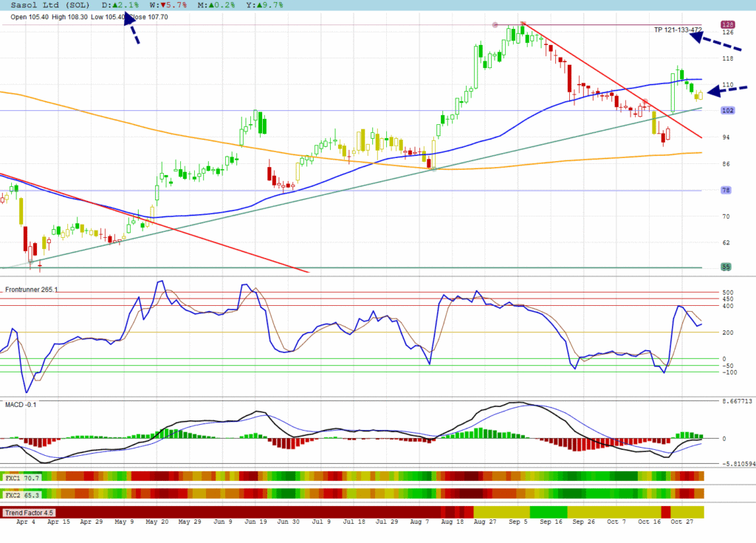Viewport: 756px width, 543px height.
Task: Select the FXC1 70.7 heatmap label
Action: point(21,478)
